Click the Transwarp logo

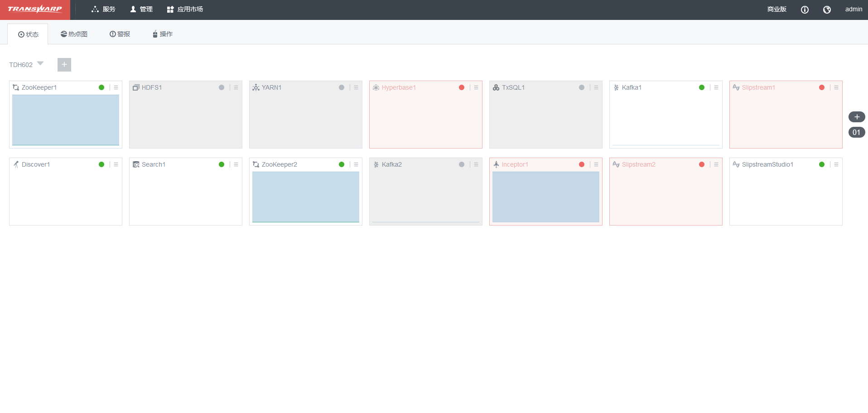[35, 10]
